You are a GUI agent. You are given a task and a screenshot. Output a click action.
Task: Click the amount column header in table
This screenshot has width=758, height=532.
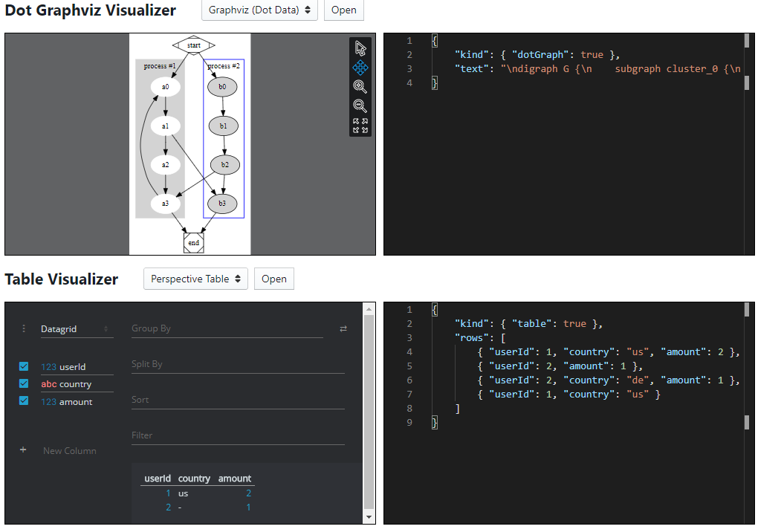coord(234,479)
